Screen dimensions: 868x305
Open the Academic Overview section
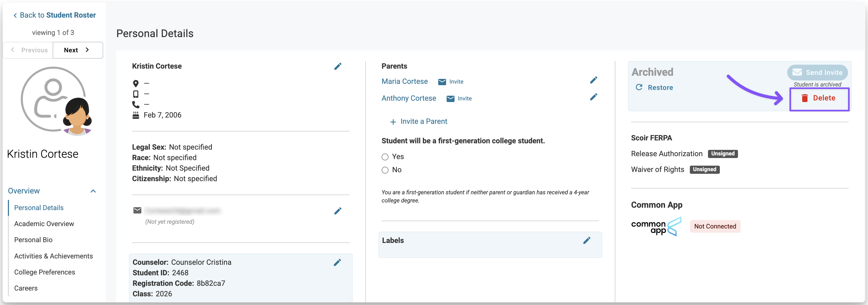(x=44, y=224)
